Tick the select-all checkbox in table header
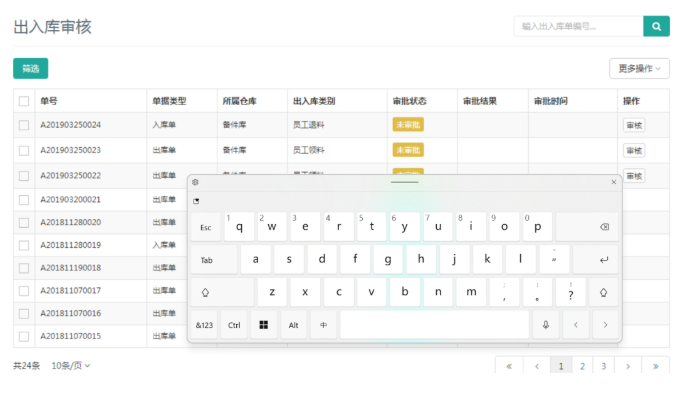Viewport: 686px width, 399px height. click(24, 101)
